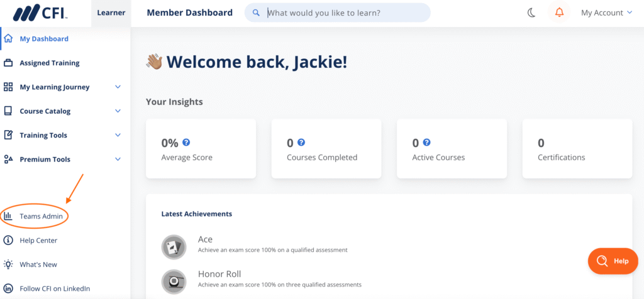Click the orange Help button

(x=613, y=261)
